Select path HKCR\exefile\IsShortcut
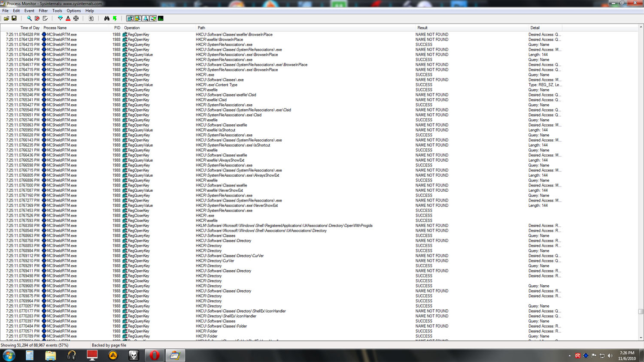This screenshot has width=644, height=362. 216,130
